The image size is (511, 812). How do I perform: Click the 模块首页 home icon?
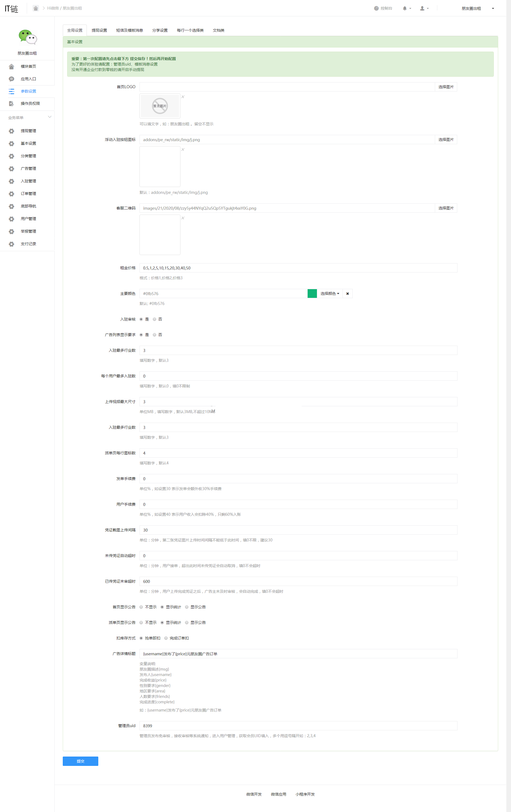pyautogui.click(x=11, y=66)
